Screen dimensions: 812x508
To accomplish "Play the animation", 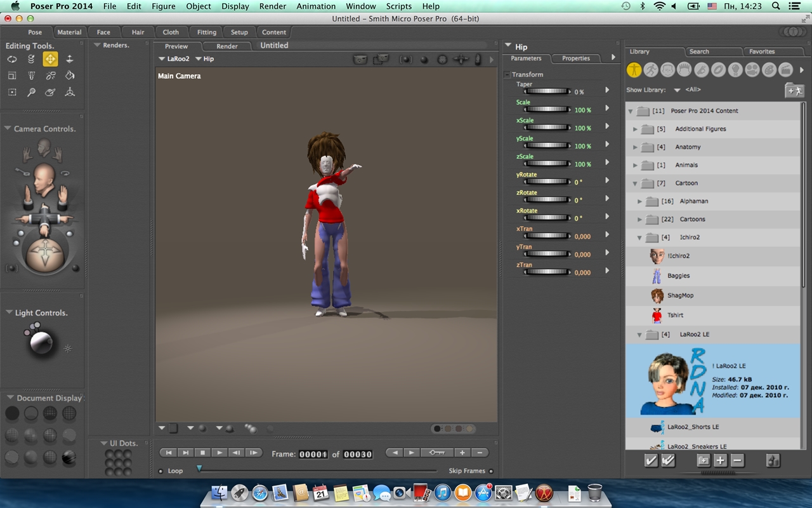I will [219, 453].
